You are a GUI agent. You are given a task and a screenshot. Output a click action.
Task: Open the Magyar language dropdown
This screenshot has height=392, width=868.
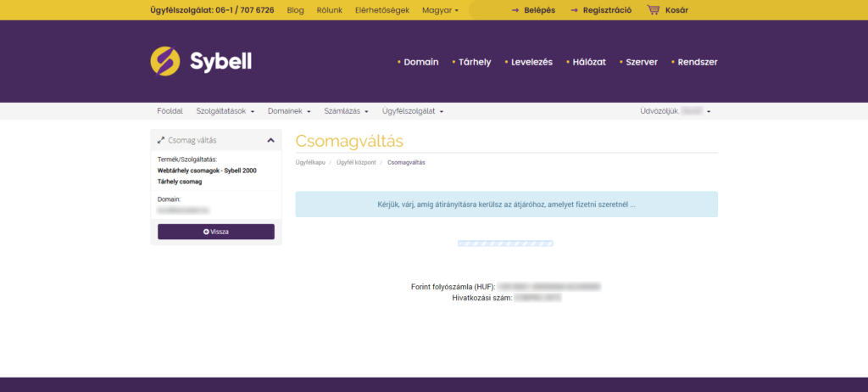440,10
